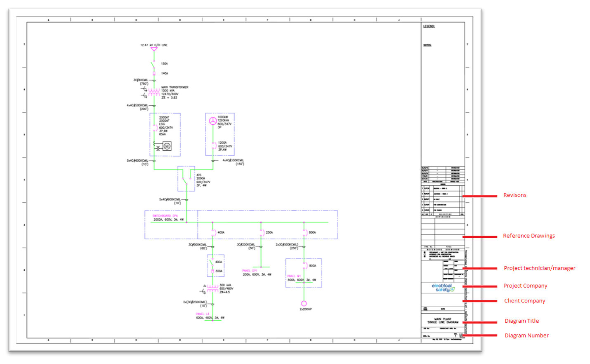Screen dimensions: 590x364
Task: Click the delta symbol beside 300 kVA transformer
Action: (205, 286)
